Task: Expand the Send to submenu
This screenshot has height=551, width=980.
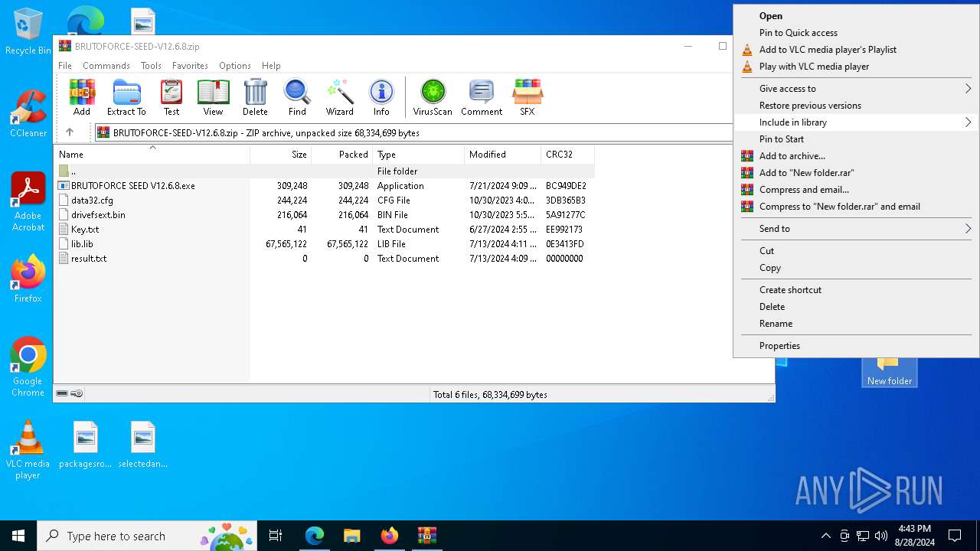Action: click(856, 229)
